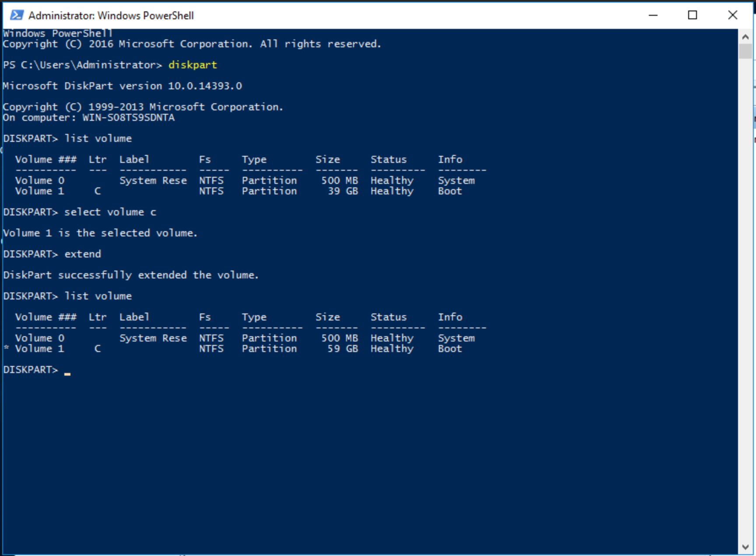756x556 pixels.
Task: Click the '59 GB' size value
Action: pyautogui.click(x=343, y=348)
